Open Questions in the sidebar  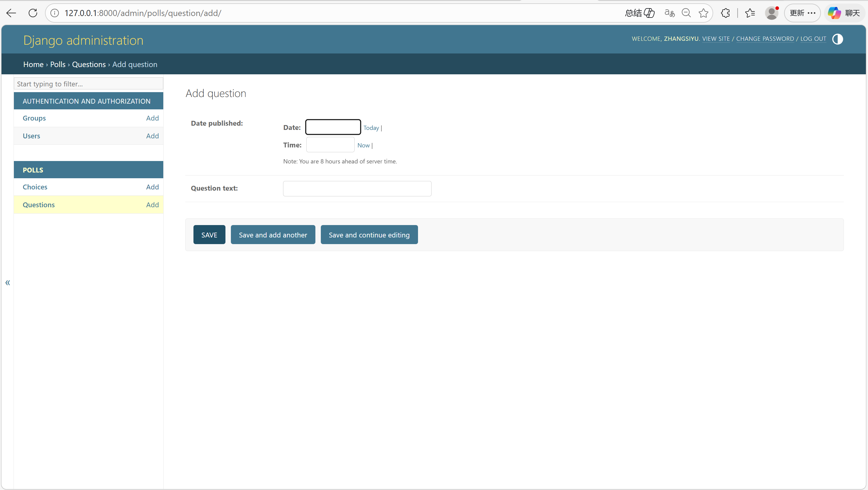click(38, 205)
